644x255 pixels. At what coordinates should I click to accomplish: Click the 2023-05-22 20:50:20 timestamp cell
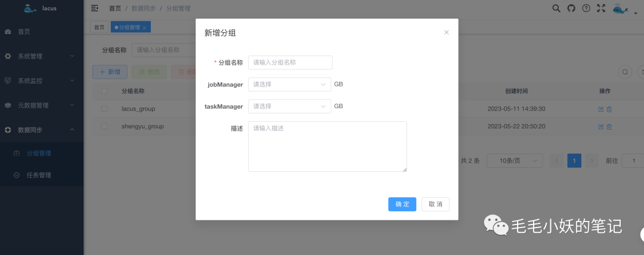pyautogui.click(x=516, y=126)
